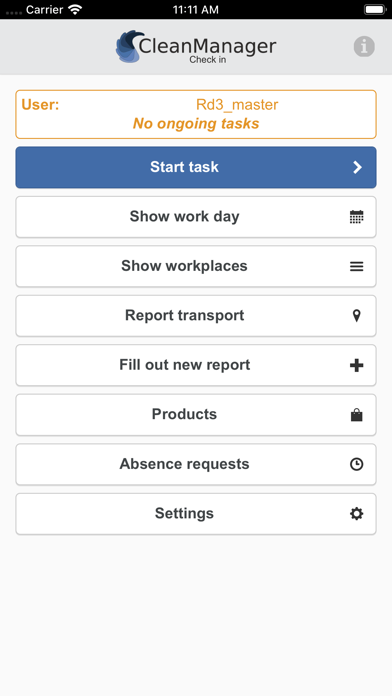Go to Absence requests
The width and height of the screenshot is (392, 696).
coord(196,464)
